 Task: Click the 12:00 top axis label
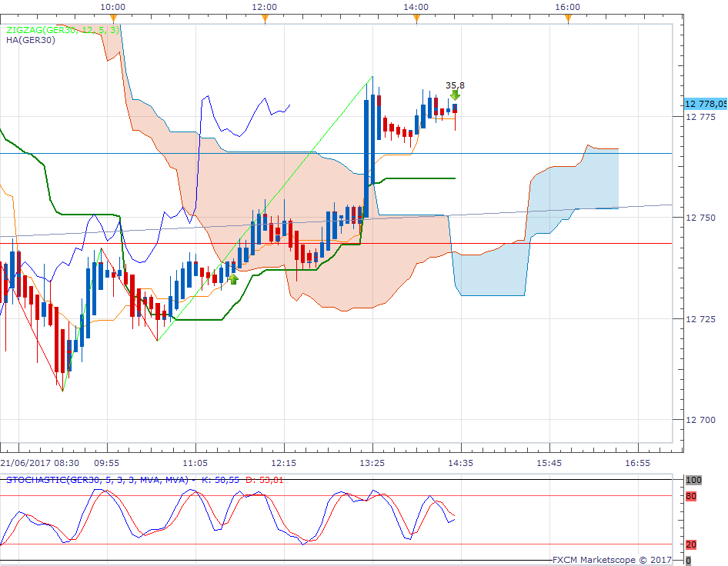pos(265,7)
